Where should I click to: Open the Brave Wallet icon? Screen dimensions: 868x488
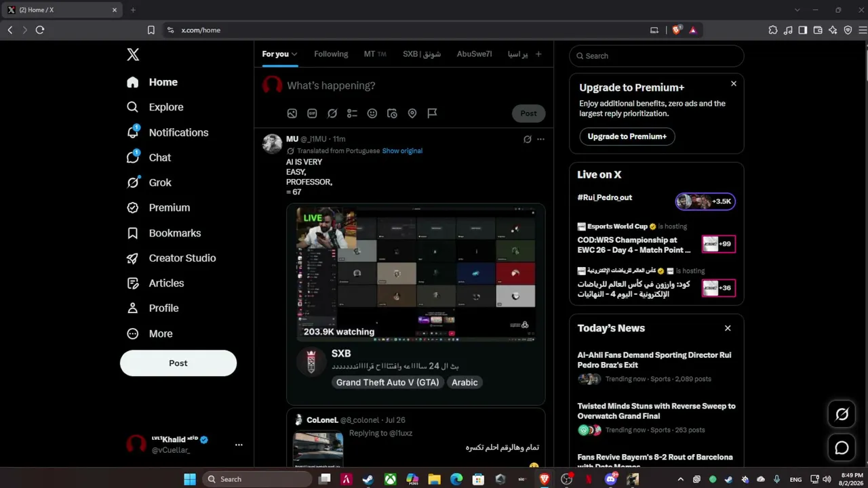818,30
